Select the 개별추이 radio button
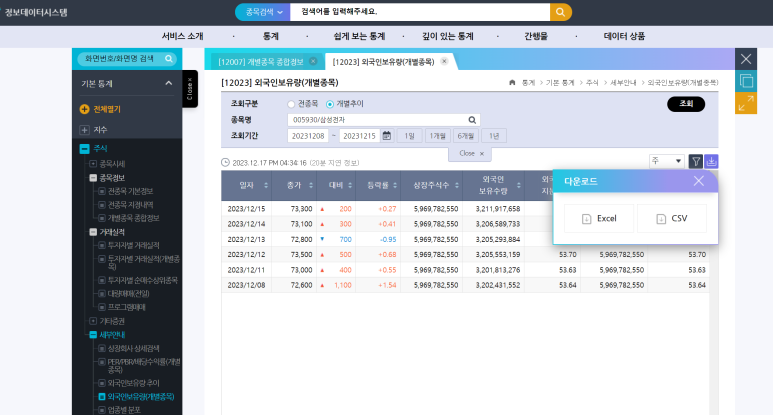This screenshot has height=415, width=773. (330, 104)
